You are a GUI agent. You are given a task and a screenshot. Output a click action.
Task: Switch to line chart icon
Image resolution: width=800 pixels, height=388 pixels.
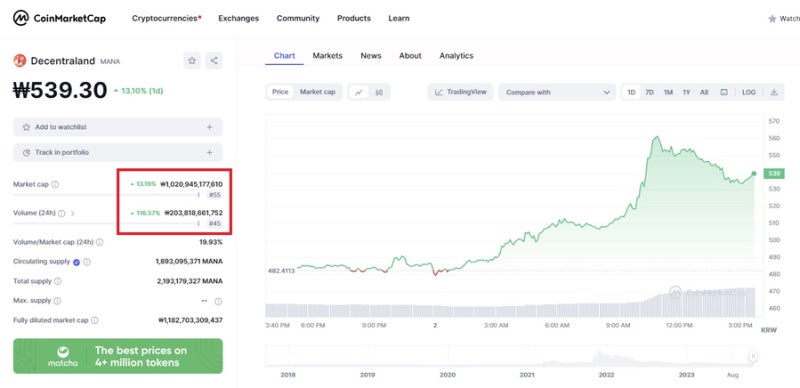point(359,92)
